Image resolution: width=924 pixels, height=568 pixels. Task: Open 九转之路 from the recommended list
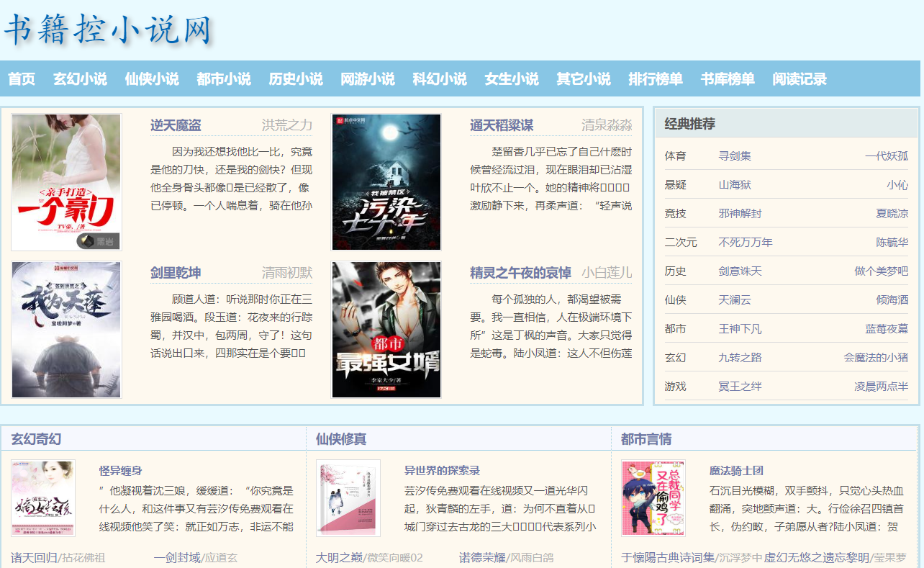tap(740, 357)
